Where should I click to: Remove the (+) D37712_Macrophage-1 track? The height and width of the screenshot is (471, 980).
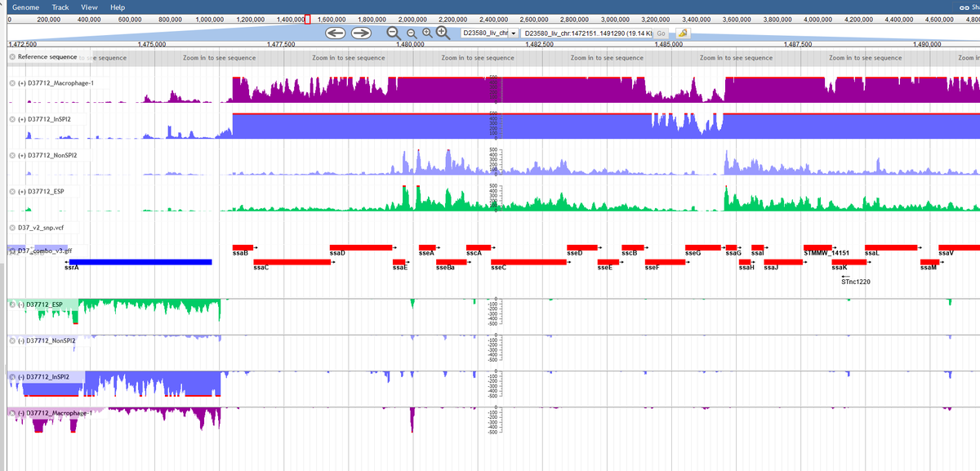pos(12,83)
